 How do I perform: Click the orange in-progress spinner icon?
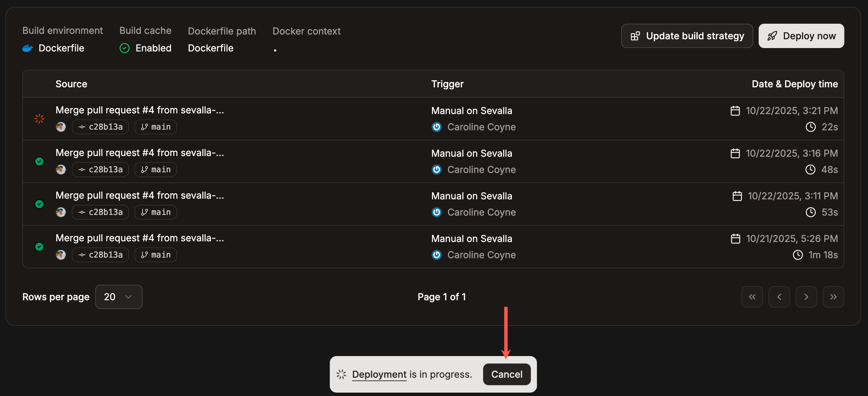39,119
